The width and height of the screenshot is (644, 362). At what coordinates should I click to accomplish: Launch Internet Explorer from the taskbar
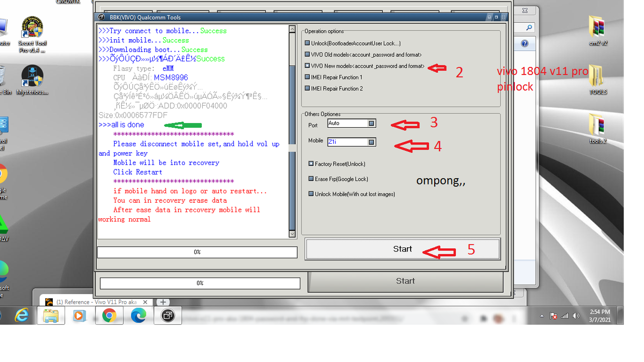point(22,315)
